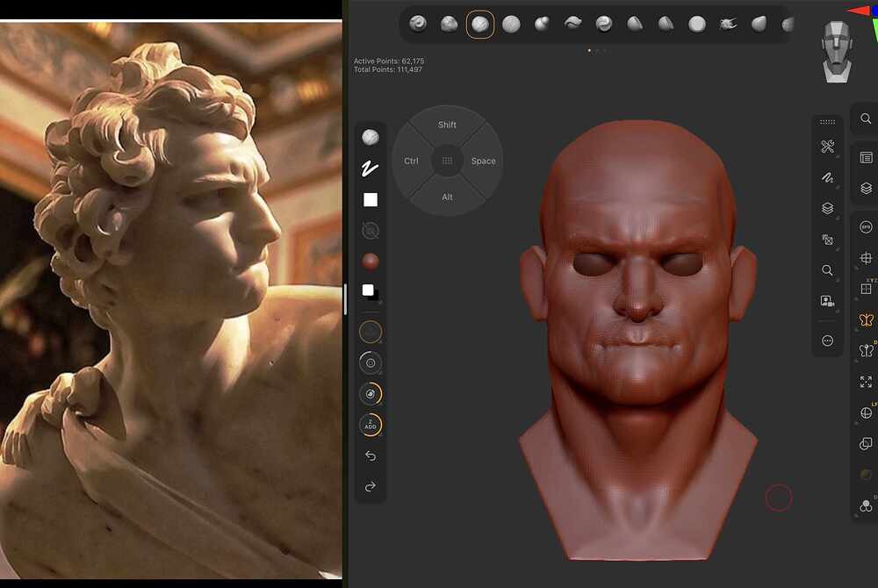The width and height of the screenshot is (878, 588).
Task: Select the first spiral brush in the top shelf
Action: pyautogui.click(x=418, y=24)
